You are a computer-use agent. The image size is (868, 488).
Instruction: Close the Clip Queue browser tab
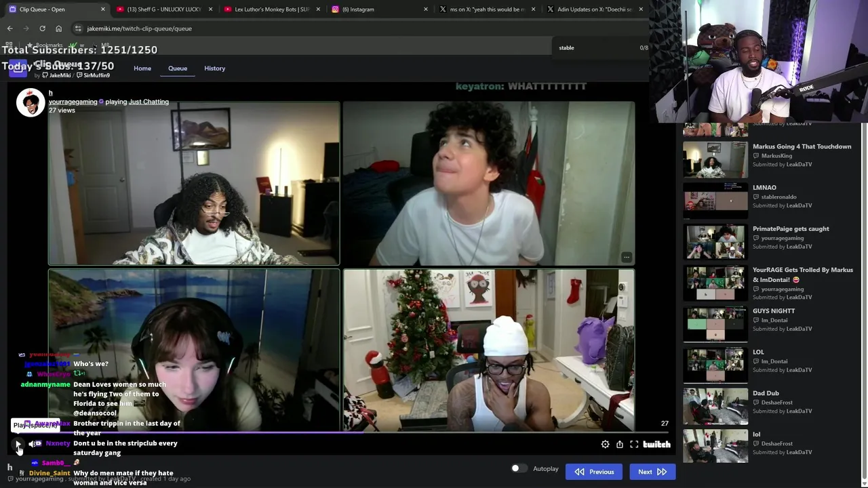coord(103,9)
